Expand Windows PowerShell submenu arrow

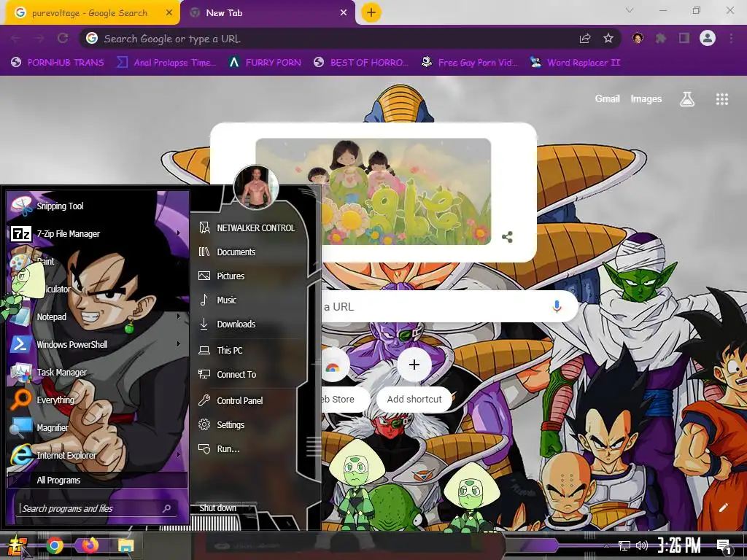(179, 344)
